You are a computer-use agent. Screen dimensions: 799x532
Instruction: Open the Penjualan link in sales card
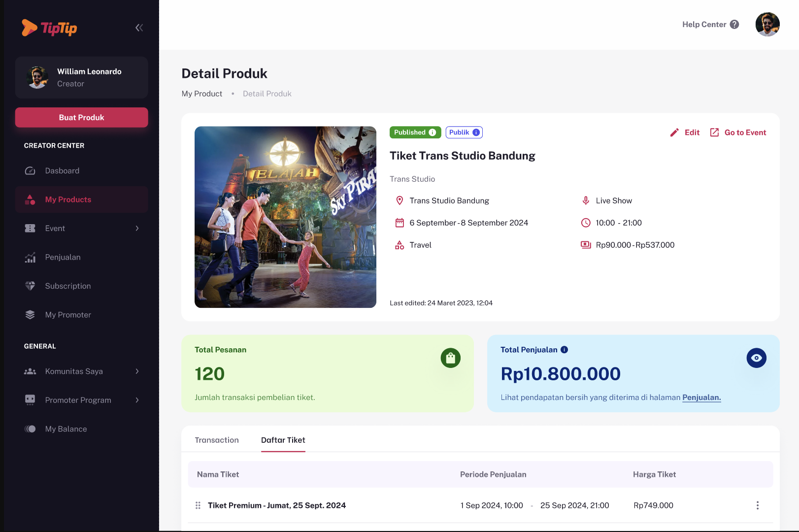[701, 398]
